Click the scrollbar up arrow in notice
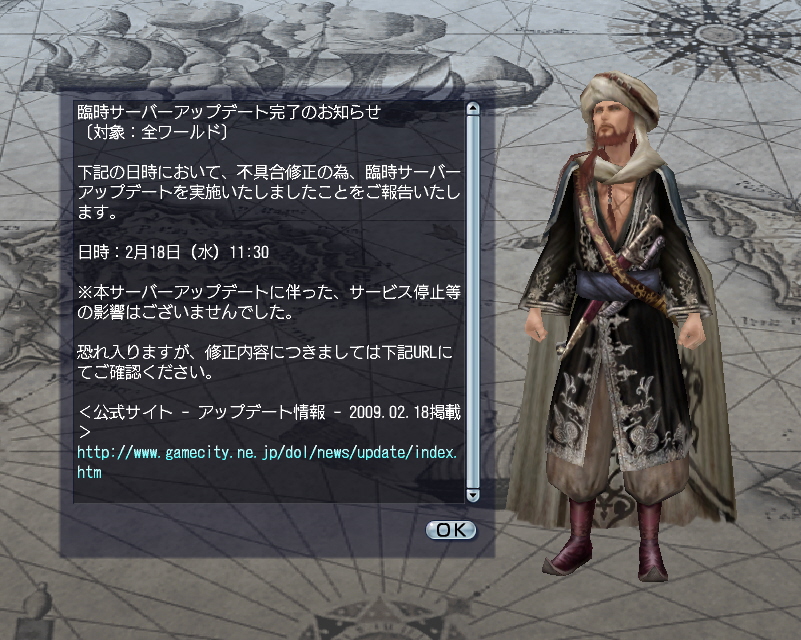The image size is (801, 640). [x=473, y=108]
